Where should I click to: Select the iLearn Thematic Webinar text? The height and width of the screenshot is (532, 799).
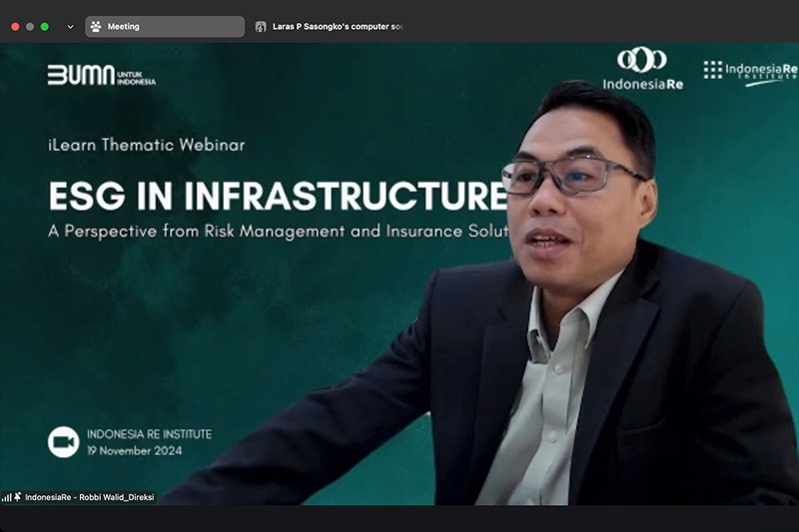147,145
